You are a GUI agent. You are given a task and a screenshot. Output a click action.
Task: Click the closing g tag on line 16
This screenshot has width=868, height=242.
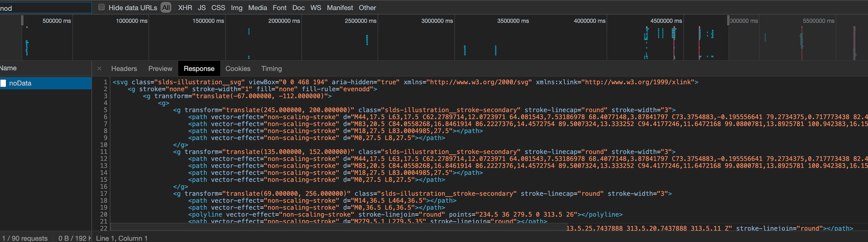pyautogui.click(x=180, y=187)
